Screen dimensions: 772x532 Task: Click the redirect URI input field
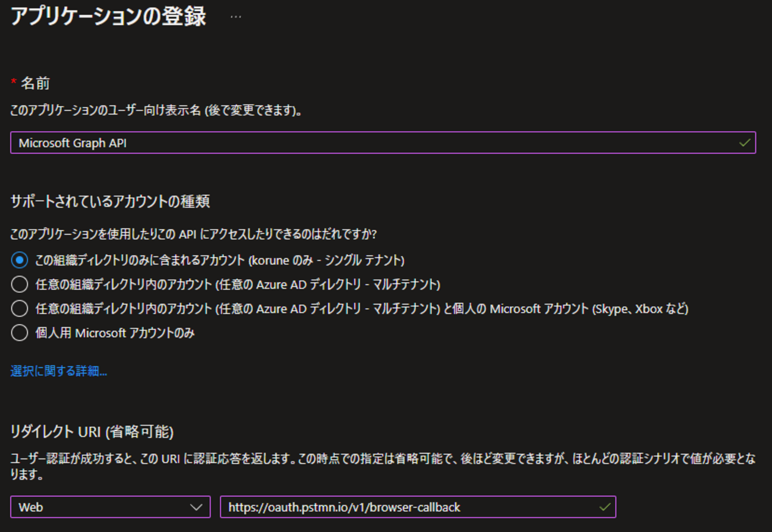pos(418,507)
